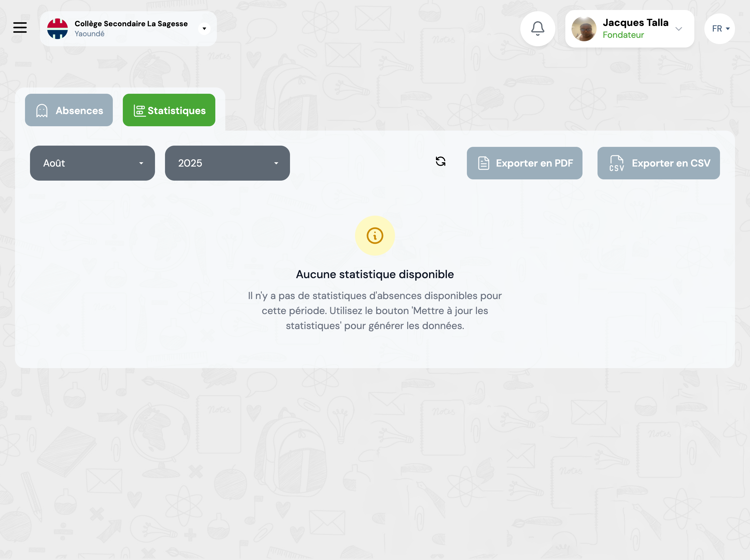Click the Collège Secondaire La Sagesse name

[131, 24]
